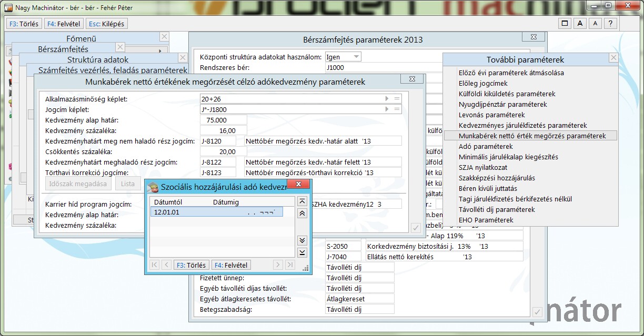Open Levonás paraméterek entry

(491, 115)
